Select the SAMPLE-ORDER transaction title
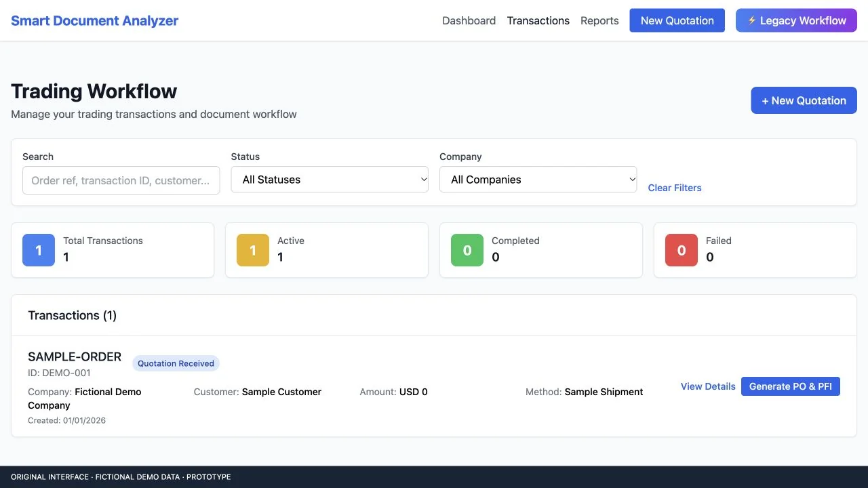The width and height of the screenshot is (868, 488). tap(75, 357)
